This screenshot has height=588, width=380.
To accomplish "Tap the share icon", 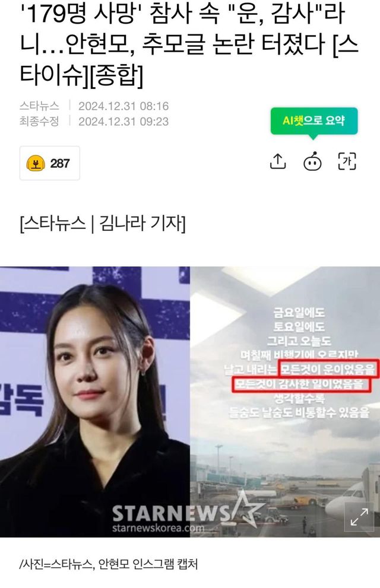I will (278, 161).
